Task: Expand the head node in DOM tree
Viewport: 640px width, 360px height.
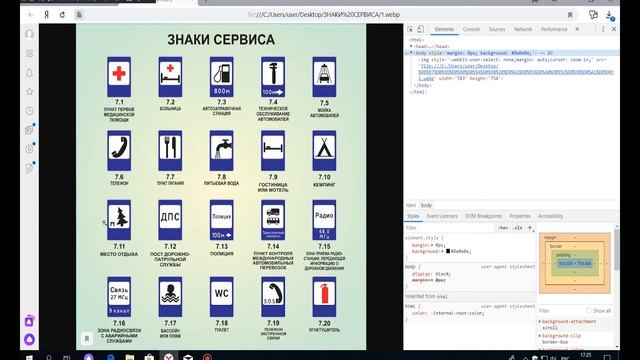Action: coord(411,47)
